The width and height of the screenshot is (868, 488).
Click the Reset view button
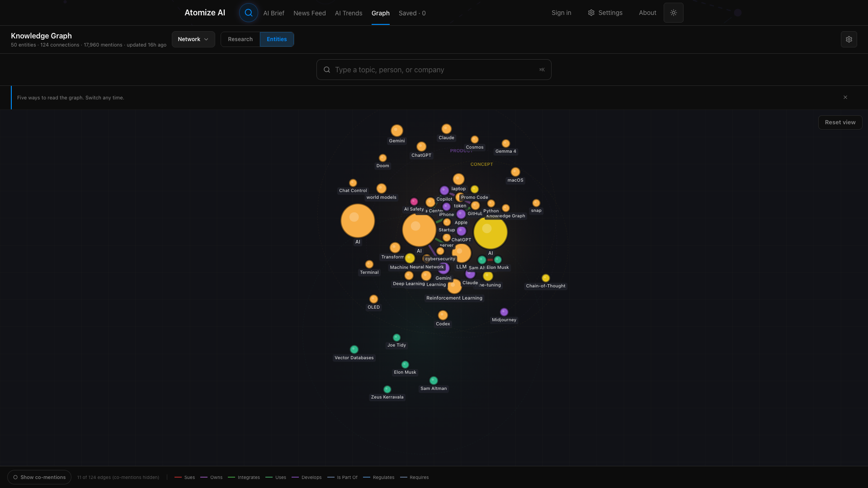coord(840,122)
